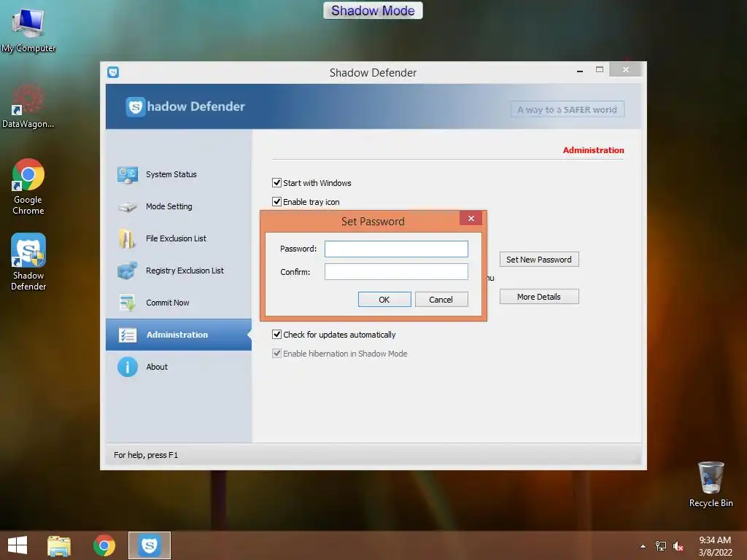Close the Set Password dialog
Viewport: 747px width, 560px height.
click(471, 219)
